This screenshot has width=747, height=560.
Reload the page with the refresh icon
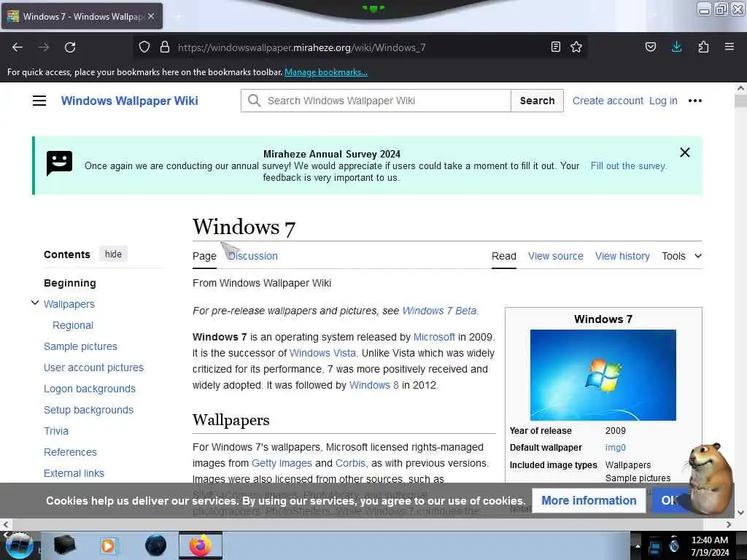pos(70,47)
